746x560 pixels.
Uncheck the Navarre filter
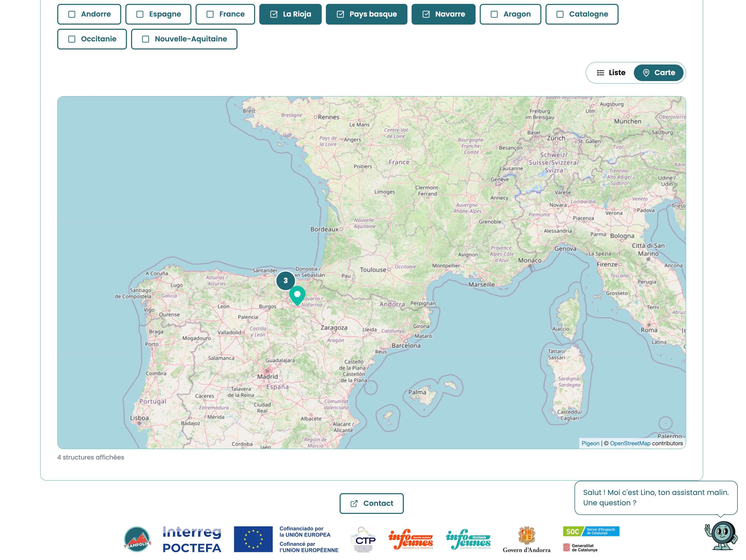pyautogui.click(x=443, y=14)
